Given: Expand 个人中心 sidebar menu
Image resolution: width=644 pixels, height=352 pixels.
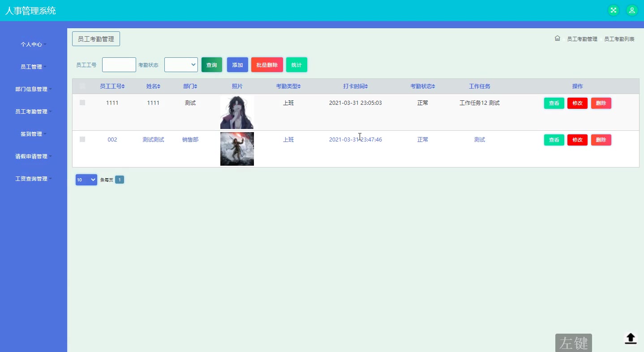Looking at the screenshot, I should click(34, 44).
